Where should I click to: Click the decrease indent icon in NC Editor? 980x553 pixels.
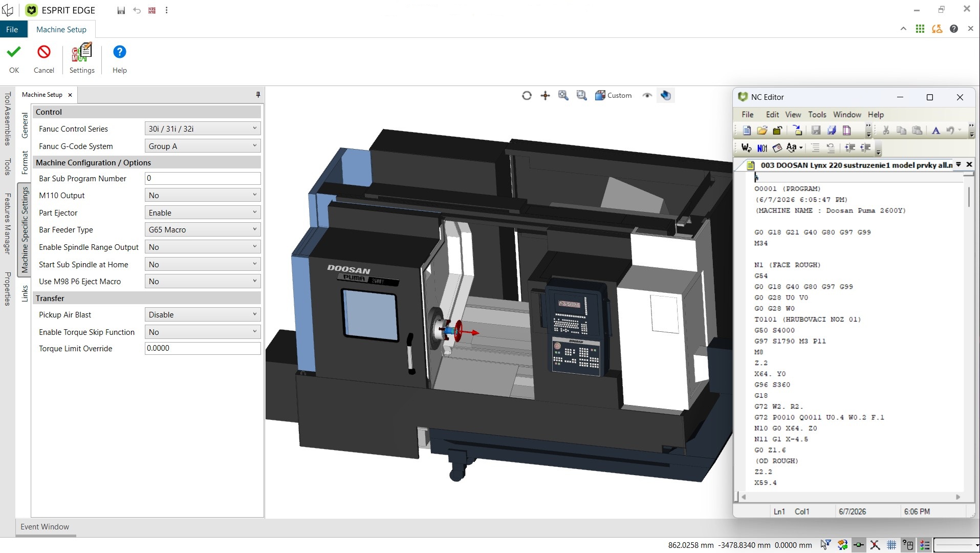click(865, 148)
